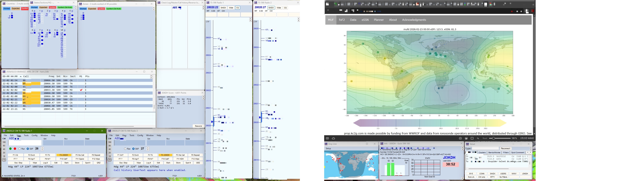Click the image capture icon beside camera
The image size is (644, 181).
tap(466, 138)
